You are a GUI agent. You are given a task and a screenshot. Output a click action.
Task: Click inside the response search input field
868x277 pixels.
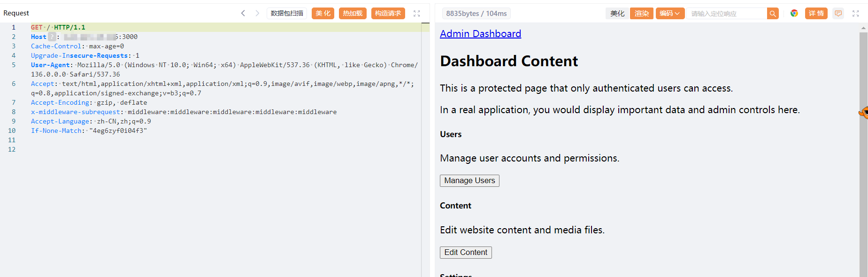(x=726, y=14)
